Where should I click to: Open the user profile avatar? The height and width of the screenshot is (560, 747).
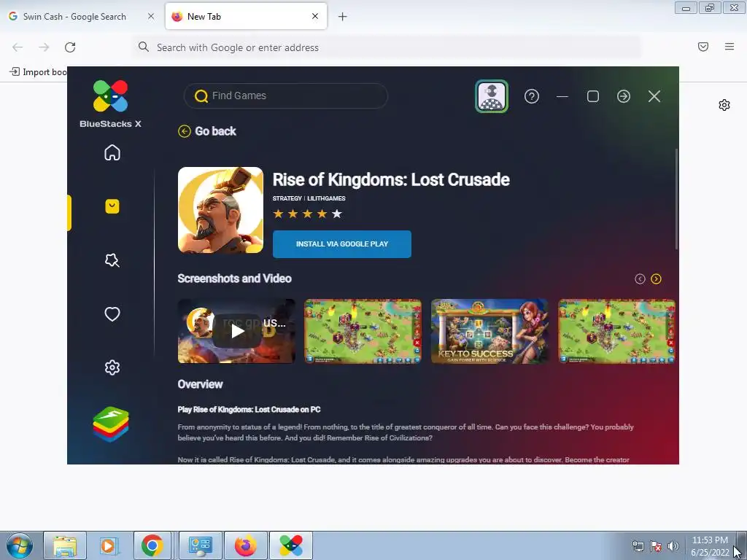(492, 96)
